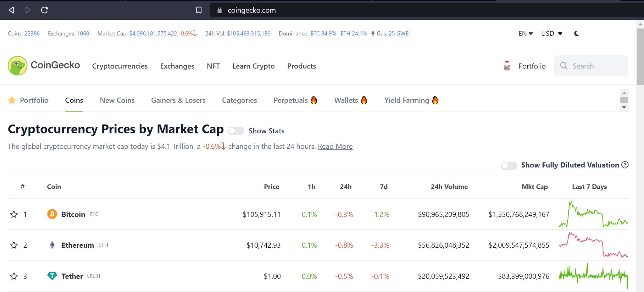
Task: Click the Ethereum 7-day sparkline chart
Action: [593, 245]
